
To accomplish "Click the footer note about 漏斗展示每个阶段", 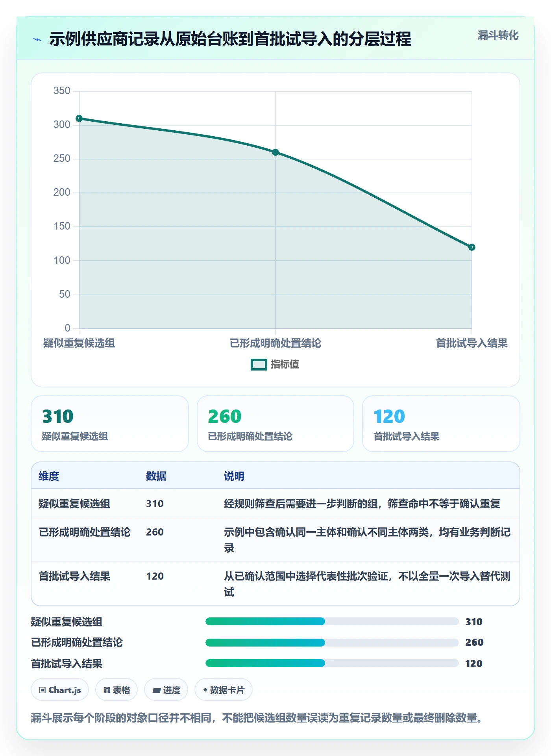I will (x=257, y=718).
